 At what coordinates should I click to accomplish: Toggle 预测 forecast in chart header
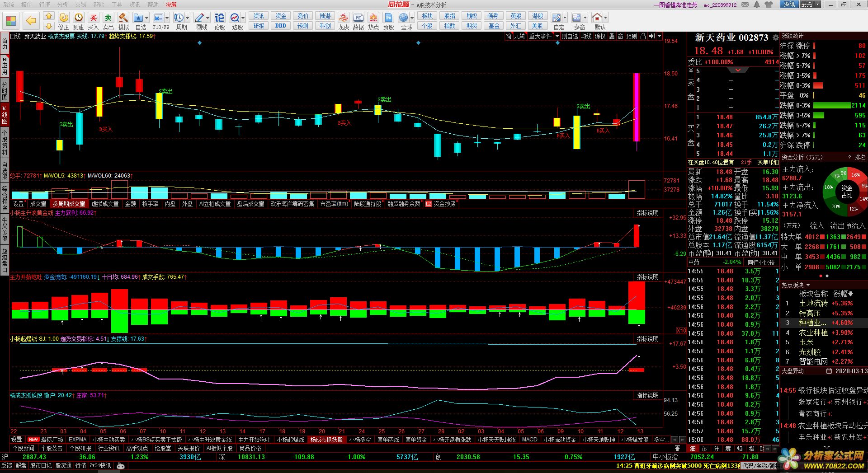(631, 36)
